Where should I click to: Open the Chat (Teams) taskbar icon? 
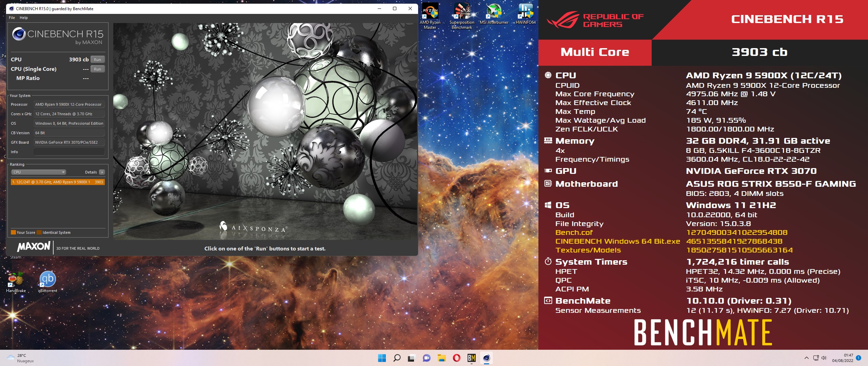point(427,358)
